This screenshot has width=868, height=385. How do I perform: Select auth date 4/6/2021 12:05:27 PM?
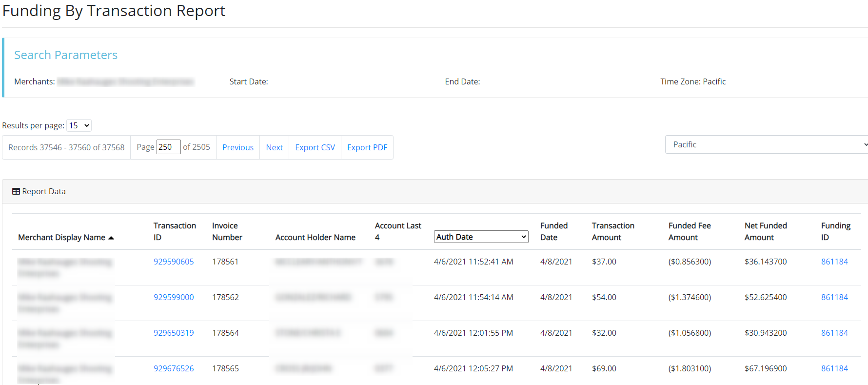[473, 368]
